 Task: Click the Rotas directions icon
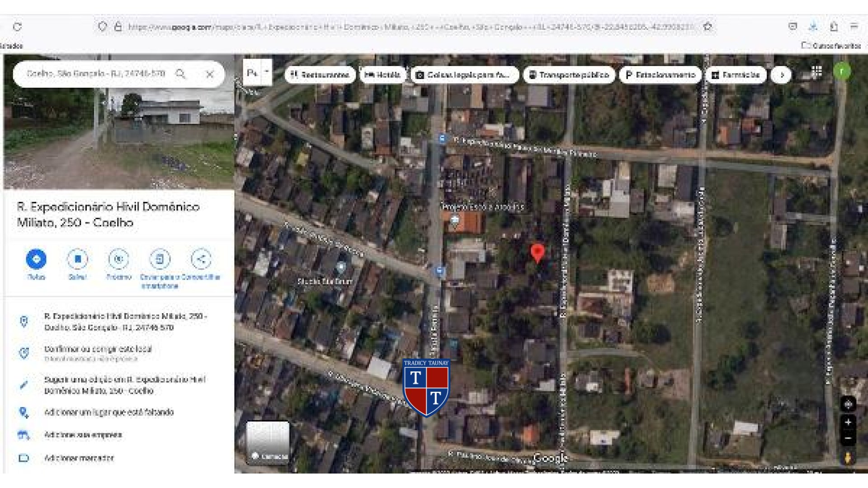36,259
